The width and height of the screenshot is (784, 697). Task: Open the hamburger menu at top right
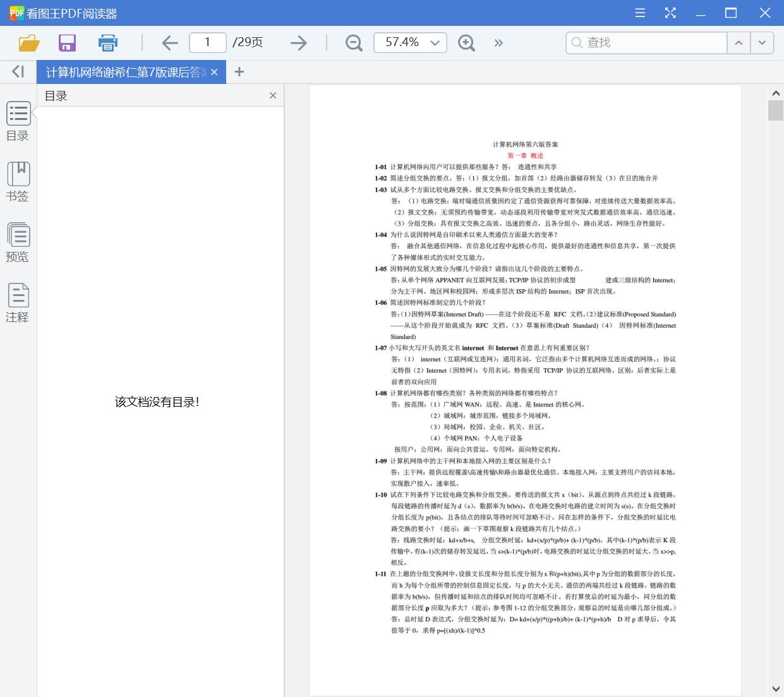pos(639,13)
